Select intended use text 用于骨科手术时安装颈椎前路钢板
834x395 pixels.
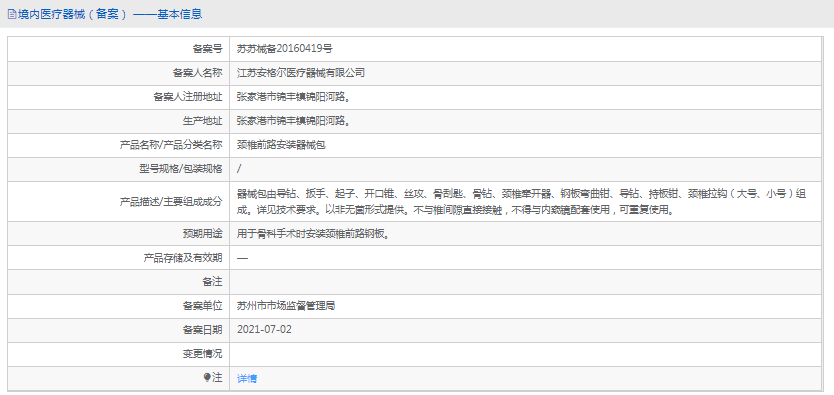(x=313, y=233)
